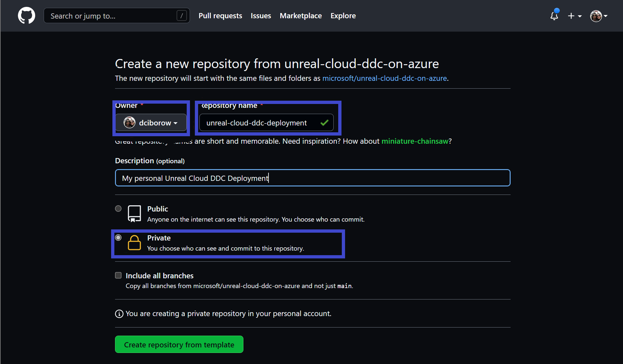
Task: Select the Private visibility option
Action: pyautogui.click(x=118, y=238)
